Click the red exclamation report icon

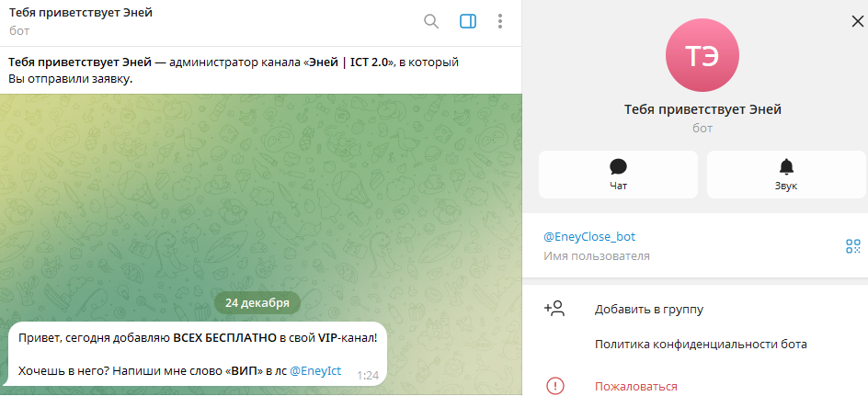point(554,386)
